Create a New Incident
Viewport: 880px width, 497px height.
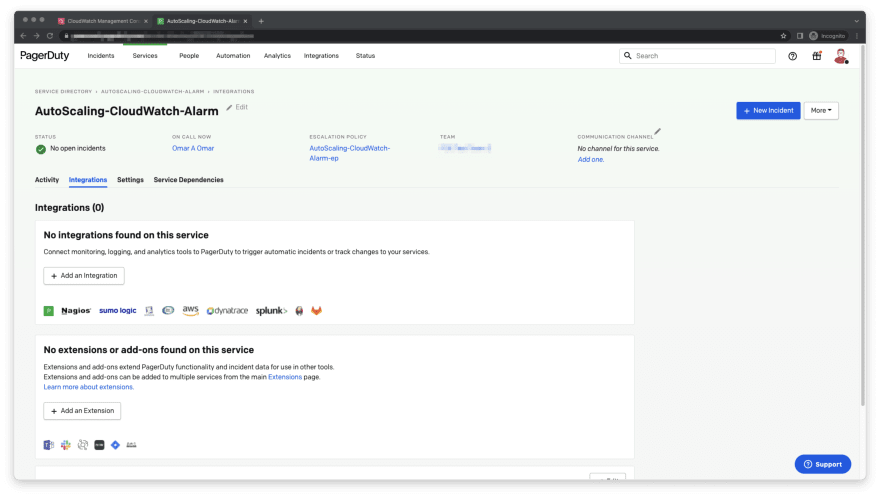768,111
